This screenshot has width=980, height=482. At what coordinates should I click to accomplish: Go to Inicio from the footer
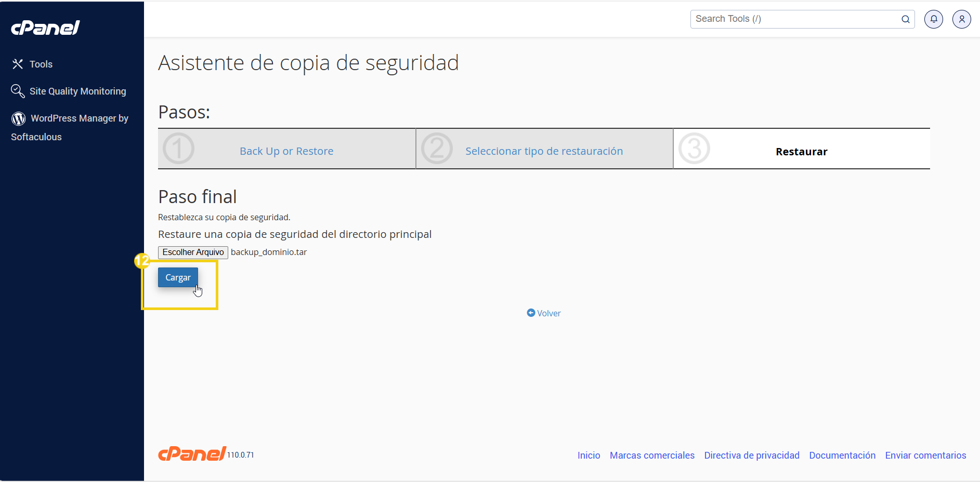[x=589, y=455]
